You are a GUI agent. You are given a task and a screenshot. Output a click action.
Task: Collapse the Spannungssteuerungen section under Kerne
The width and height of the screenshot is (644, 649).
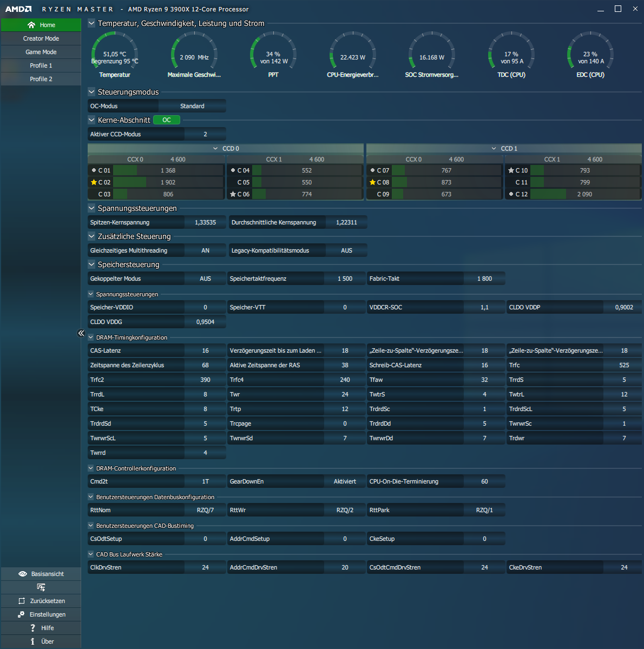91,208
